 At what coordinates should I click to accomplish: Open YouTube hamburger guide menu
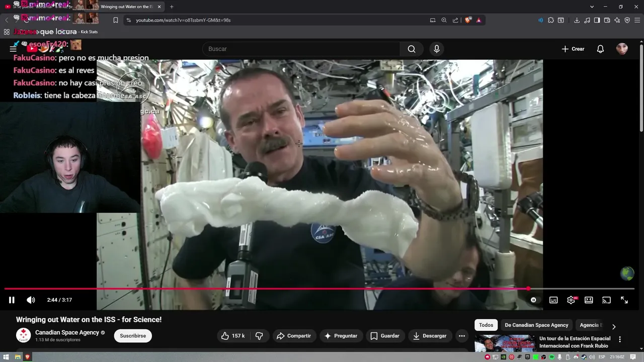pyautogui.click(x=13, y=49)
